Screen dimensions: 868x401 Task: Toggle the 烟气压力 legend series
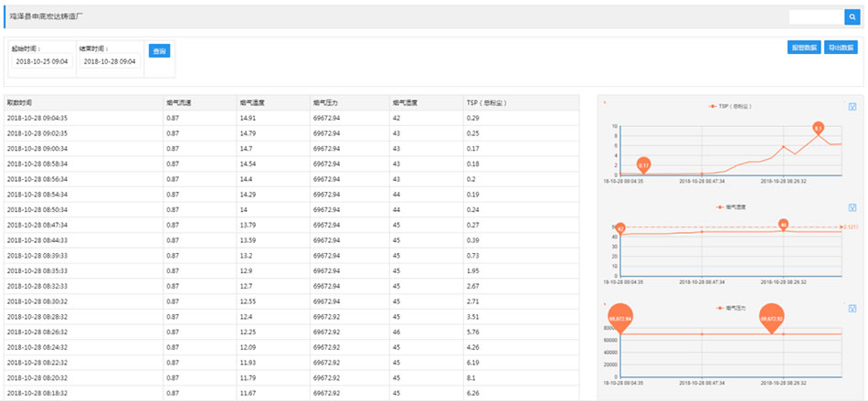tap(729, 308)
